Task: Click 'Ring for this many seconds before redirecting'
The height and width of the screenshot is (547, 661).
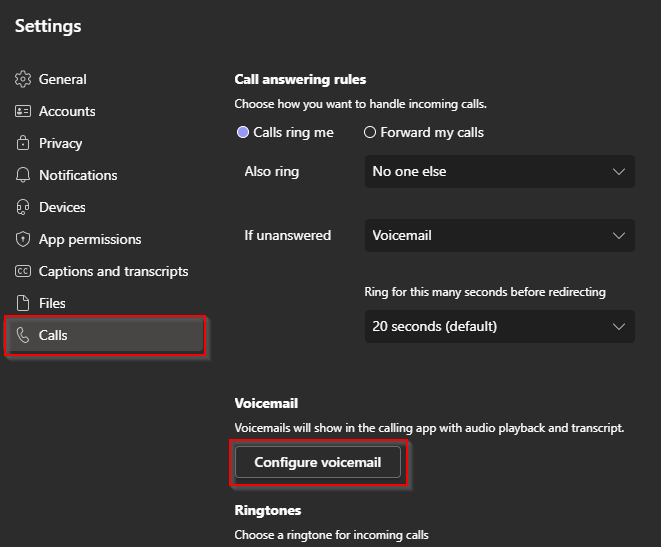Action: click(x=485, y=292)
